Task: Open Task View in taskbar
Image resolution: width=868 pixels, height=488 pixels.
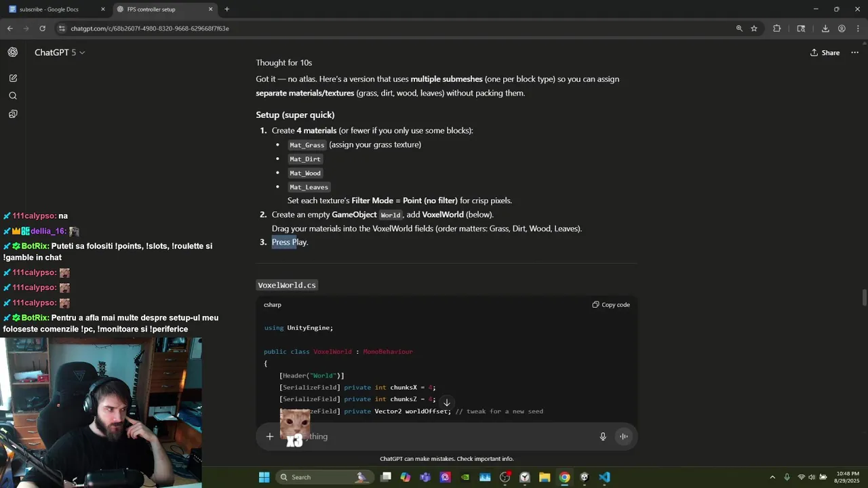Action: 386,477
